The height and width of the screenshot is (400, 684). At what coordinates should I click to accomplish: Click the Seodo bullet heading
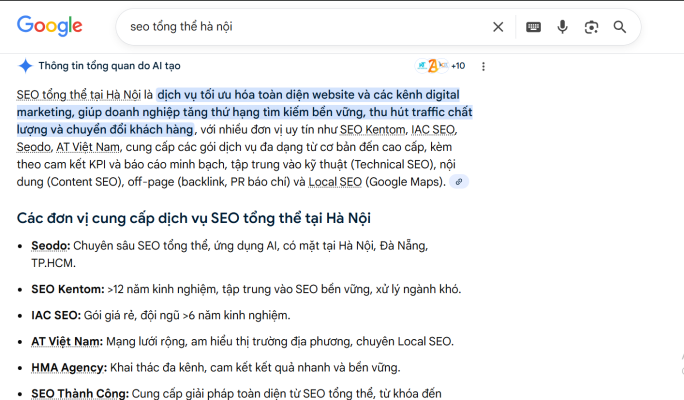50,246
